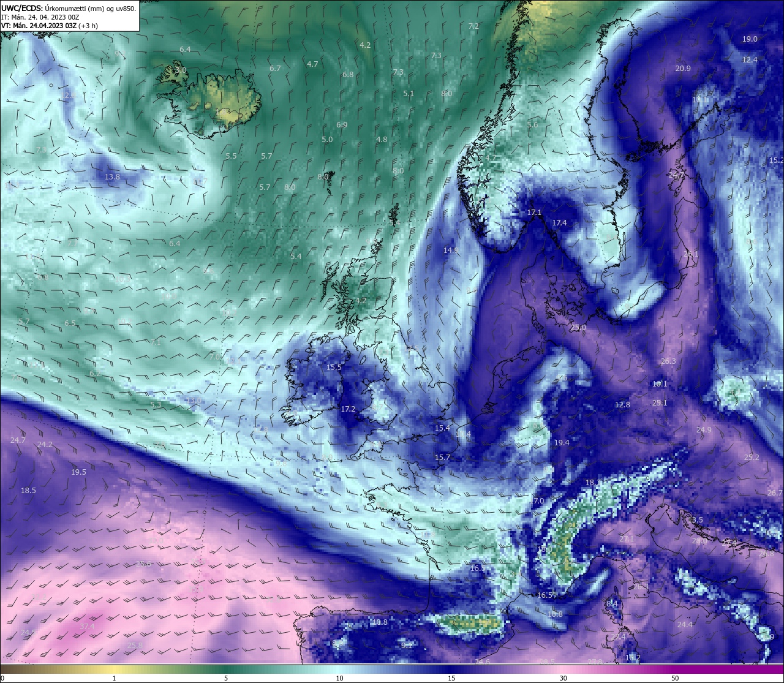784x683 pixels.
Task: Click the 13.5 value on the map
Action: pyautogui.click(x=695, y=520)
